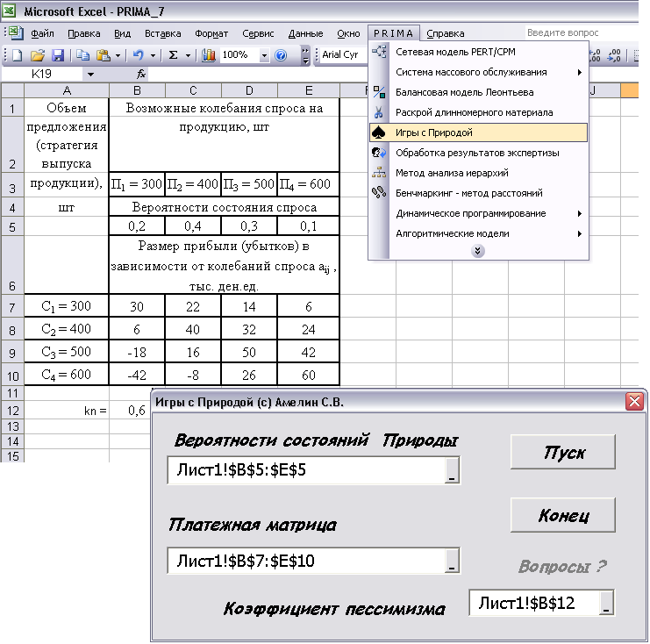Click the Undo arrow icon
The width and height of the screenshot is (650, 644).
138,54
